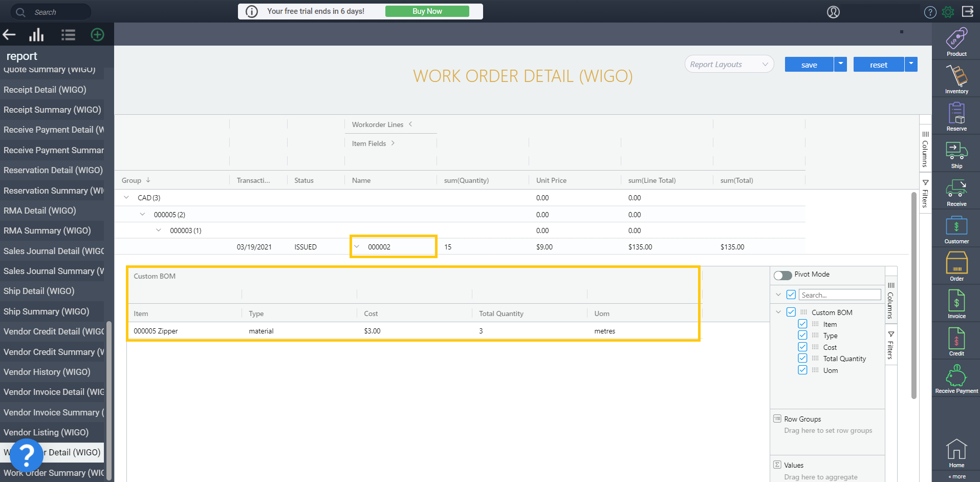This screenshot has height=482, width=980.
Task: Open the Credit module
Action: pos(956,341)
